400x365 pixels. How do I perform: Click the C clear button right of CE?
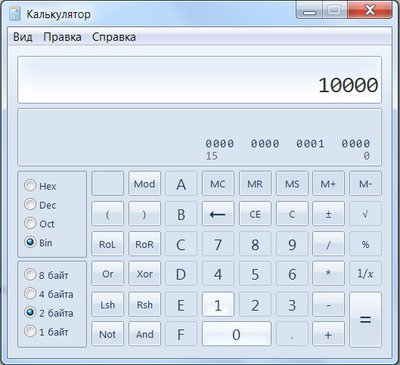pyautogui.click(x=292, y=214)
